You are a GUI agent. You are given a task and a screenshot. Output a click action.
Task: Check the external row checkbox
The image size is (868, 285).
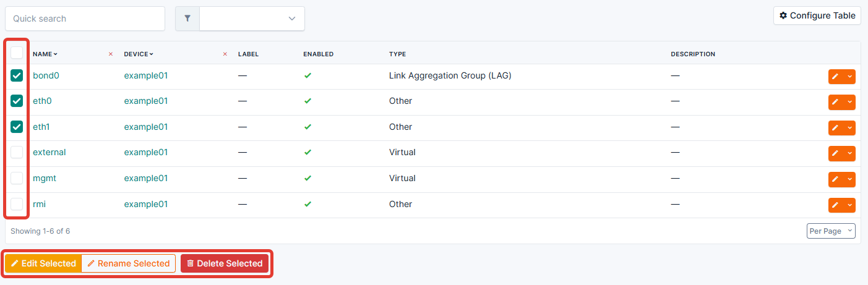(17, 152)
